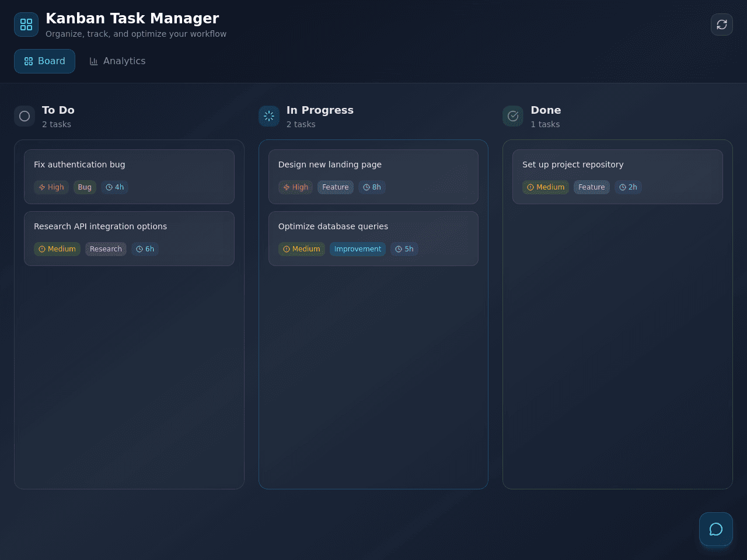Screen dimensions: 747x560
Task: Click '2 tasks' count under In Progress
Action: 301,124
